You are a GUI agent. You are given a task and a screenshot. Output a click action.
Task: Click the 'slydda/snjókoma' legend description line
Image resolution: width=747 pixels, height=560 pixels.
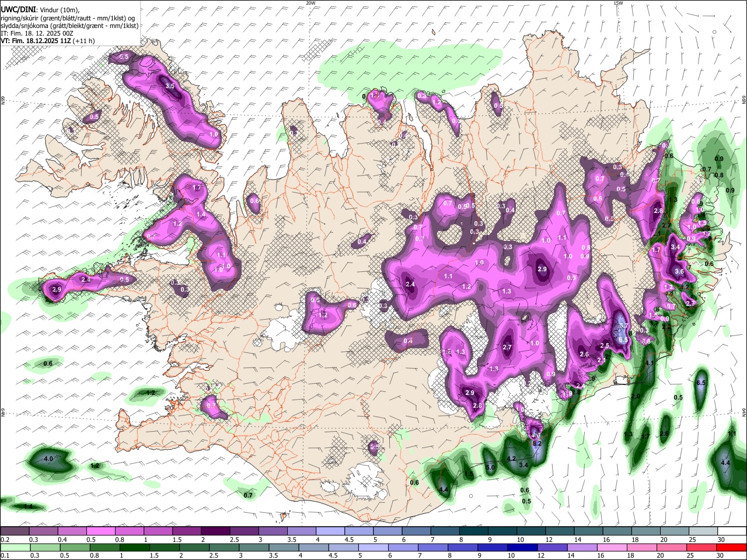(x=69, y=26)
